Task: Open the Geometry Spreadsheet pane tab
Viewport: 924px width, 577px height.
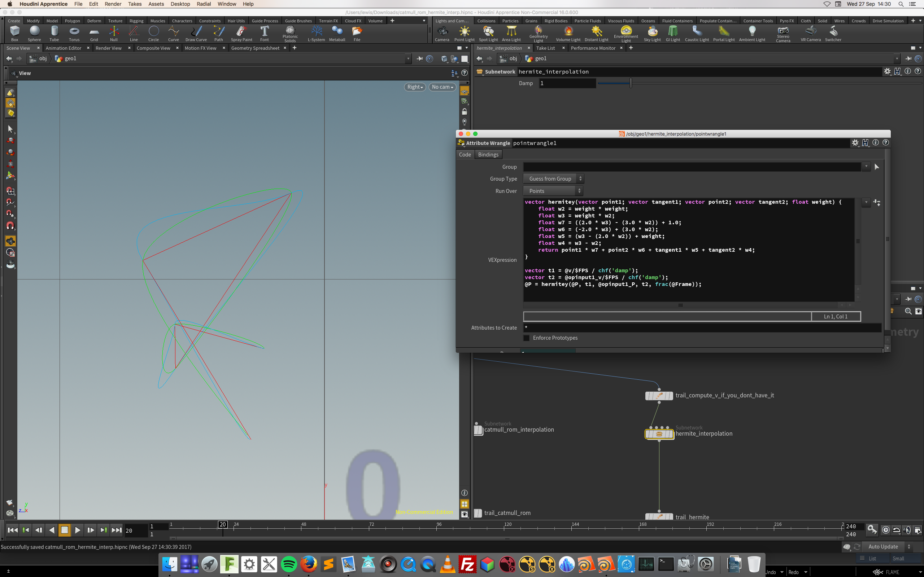Action: 255,48
